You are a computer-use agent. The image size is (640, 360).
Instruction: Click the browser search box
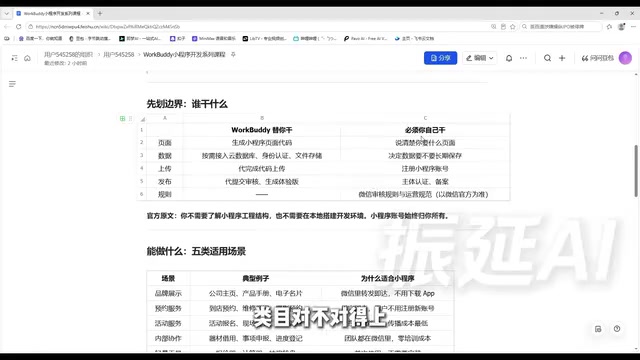(561, 27)
